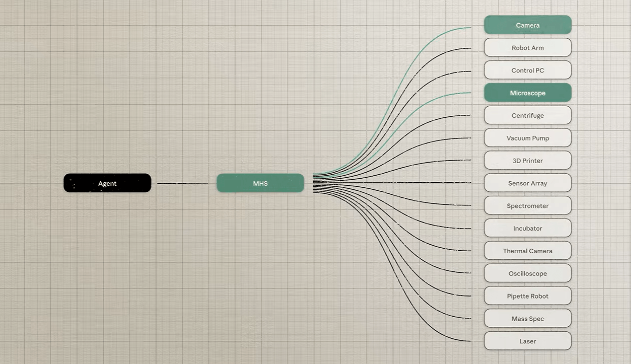Open the highlighted Camera node
The height and width of the screenshot is (364, 631).
coord(528,25)
